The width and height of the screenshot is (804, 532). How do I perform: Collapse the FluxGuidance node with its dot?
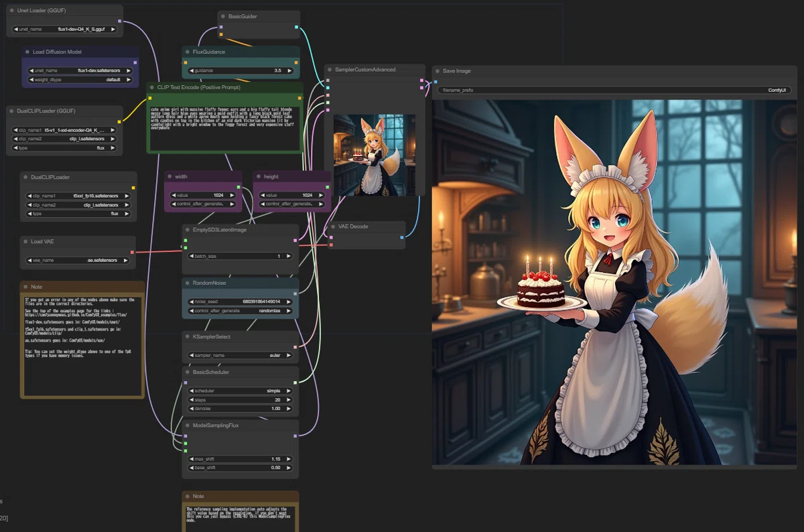(187, 52)
